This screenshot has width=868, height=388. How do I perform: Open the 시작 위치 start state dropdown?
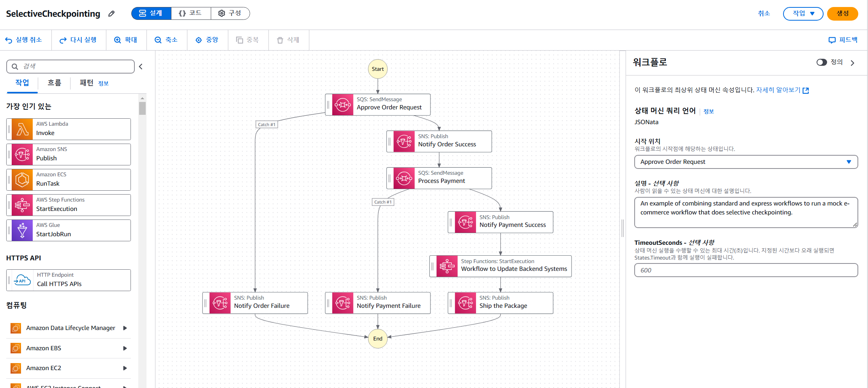(746, 162)
